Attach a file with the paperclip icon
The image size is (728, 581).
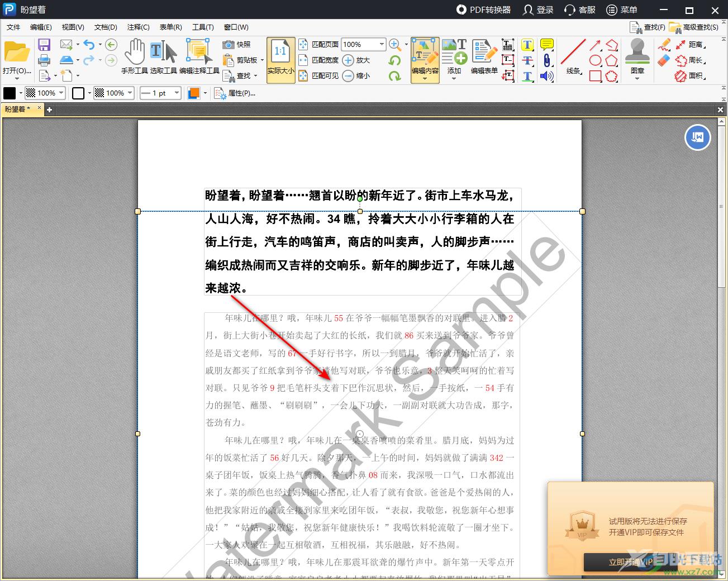[547, 60]
